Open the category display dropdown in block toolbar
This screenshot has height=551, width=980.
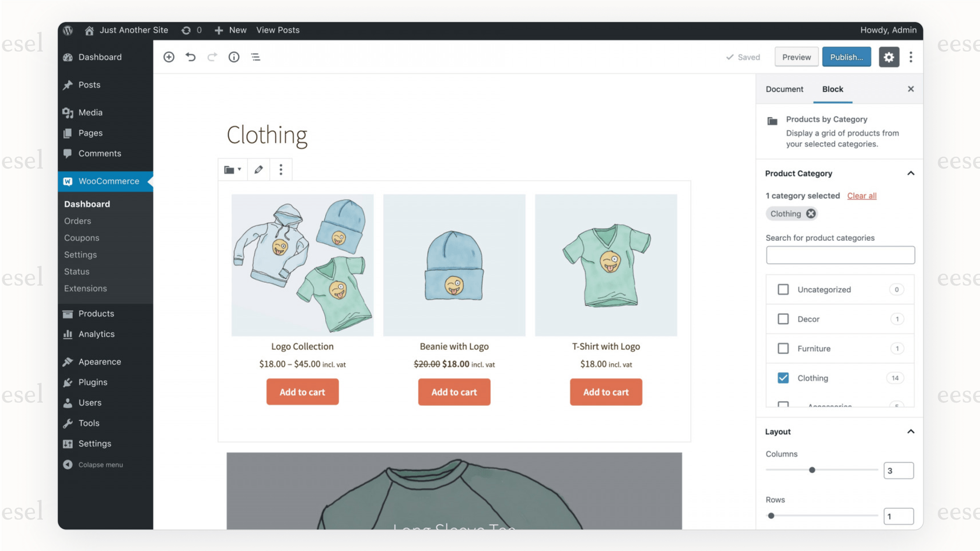(x=232, y=169)
